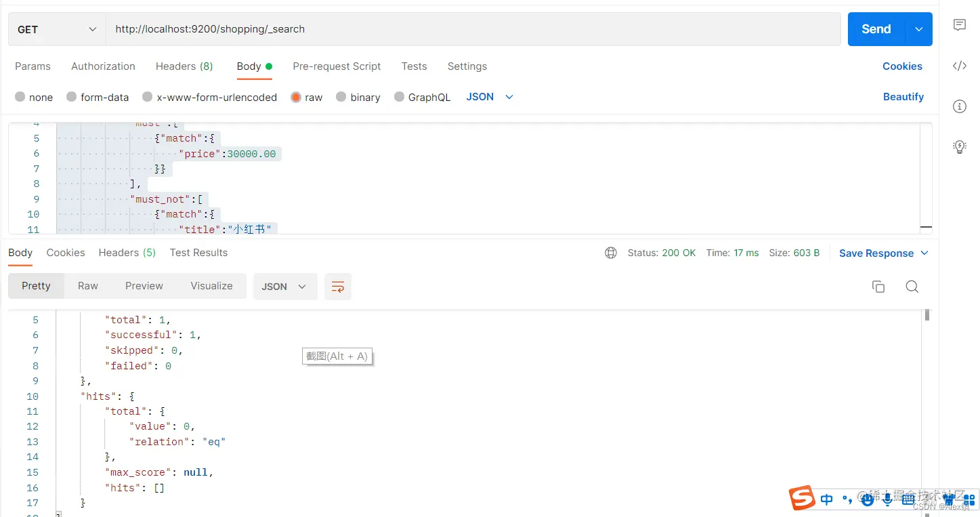Open the emoji face icon in IME bar
The image size is (980, 517).
(x=867, y=499)
